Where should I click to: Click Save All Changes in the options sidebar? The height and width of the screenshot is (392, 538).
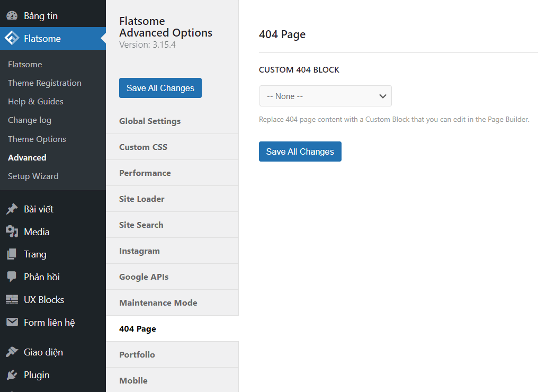pyautogui.click(x=160, y=88)
